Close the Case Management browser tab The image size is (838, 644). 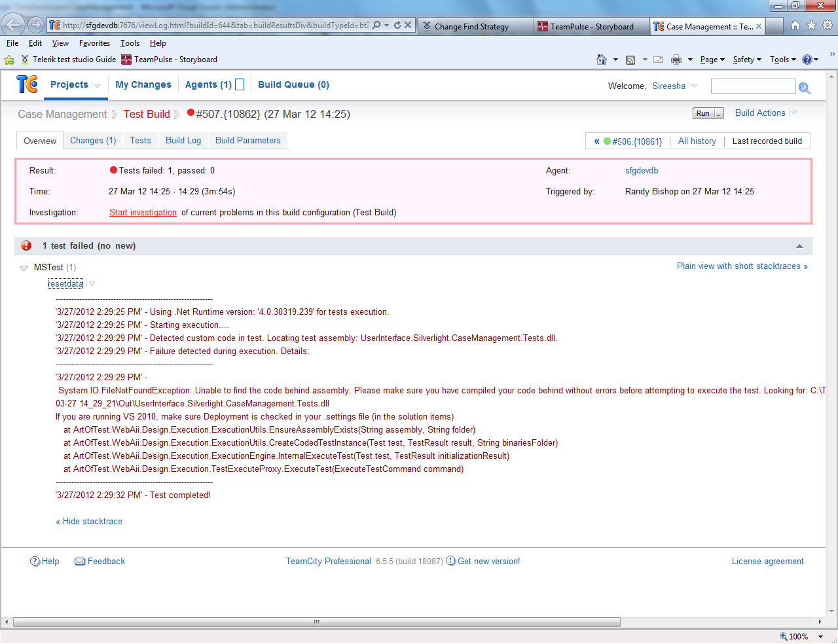(x=759, y=26)
